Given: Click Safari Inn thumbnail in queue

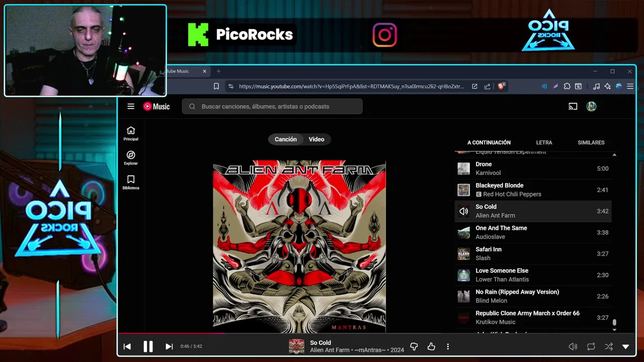Looking at the screenshot, I should pyautogui.click(x=463, y=253).
